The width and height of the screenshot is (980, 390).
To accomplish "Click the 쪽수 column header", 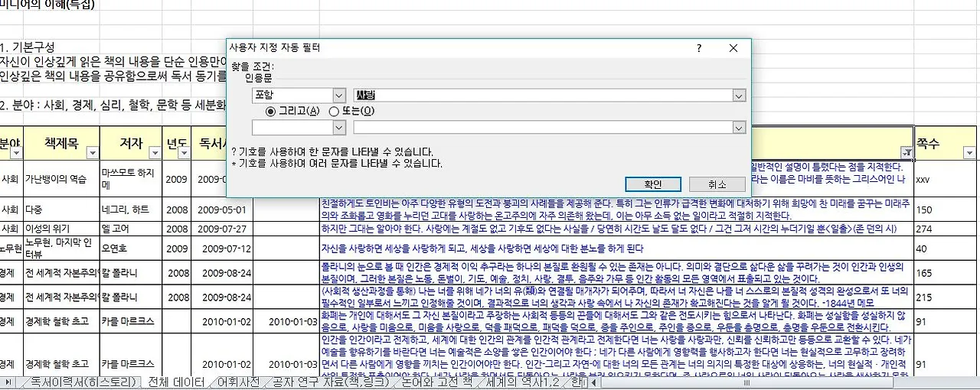I will (946, 143).
